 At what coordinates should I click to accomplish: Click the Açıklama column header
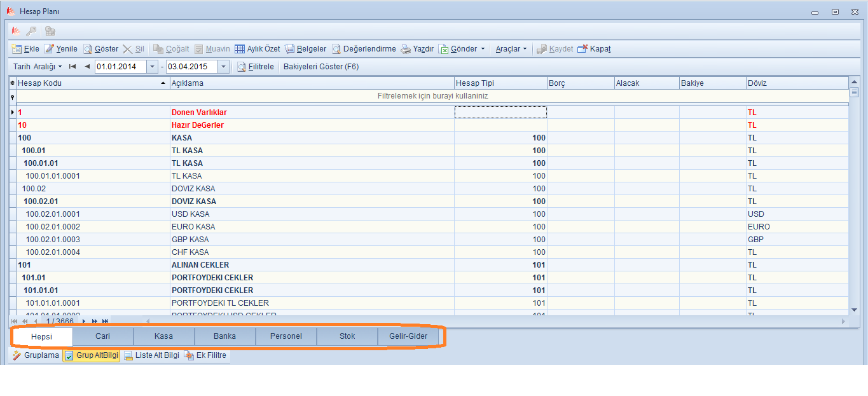point(312,83)
